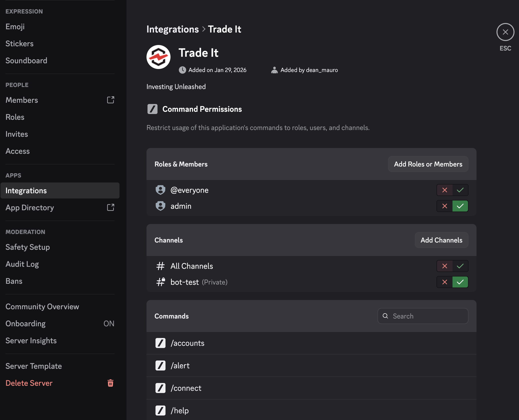This screenshot has height=420, width=519.
Task: Click the admin role name
Action: [181, 206]
